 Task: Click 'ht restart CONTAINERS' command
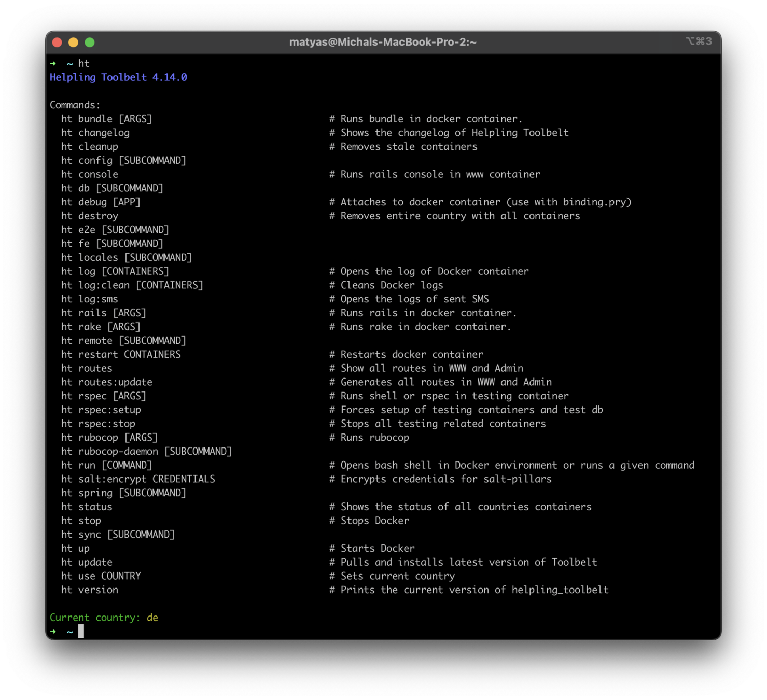(x=121, y=355)
